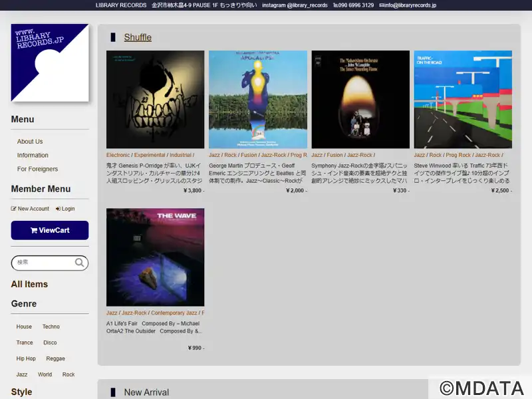The image size is (532, 399).
Task: Click the Shuffle heading link
Action: [138, 37]
